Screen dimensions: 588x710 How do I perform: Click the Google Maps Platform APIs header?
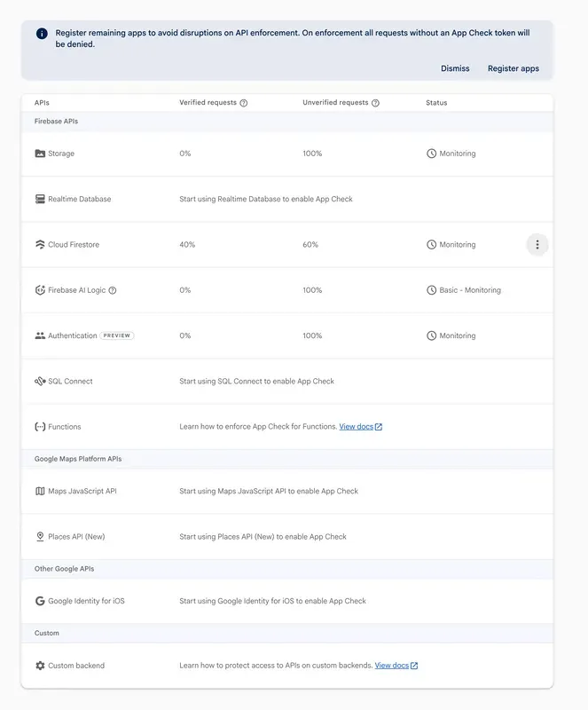[x=78, y=459]
